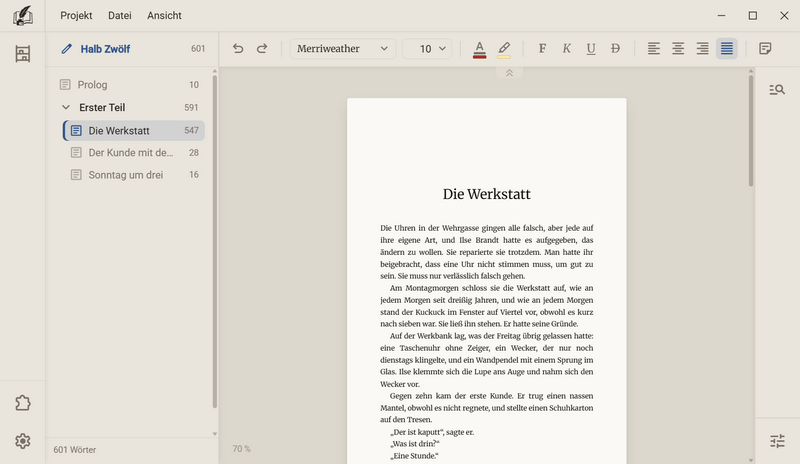
Task: Align text right
Action: point(703,48)
